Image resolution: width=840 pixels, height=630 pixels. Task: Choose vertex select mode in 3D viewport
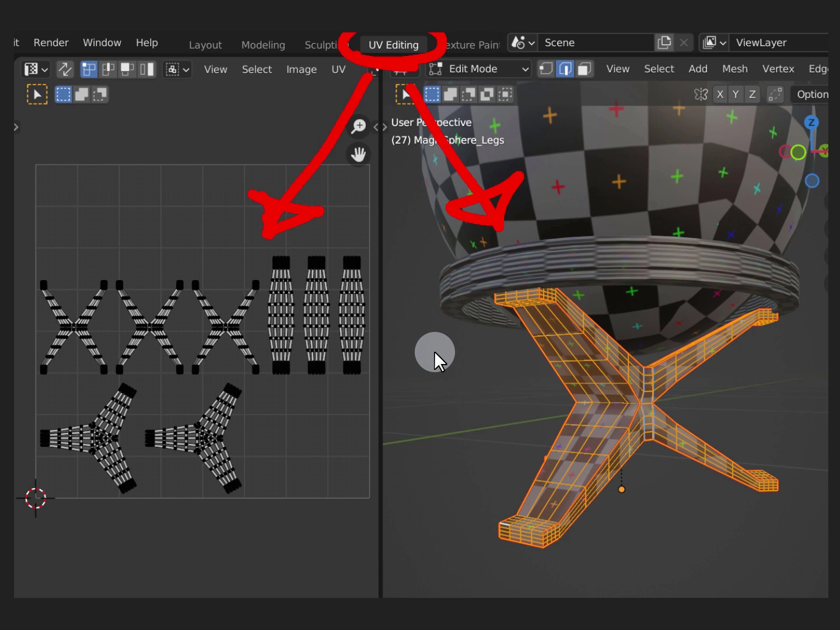coord(546,69)
